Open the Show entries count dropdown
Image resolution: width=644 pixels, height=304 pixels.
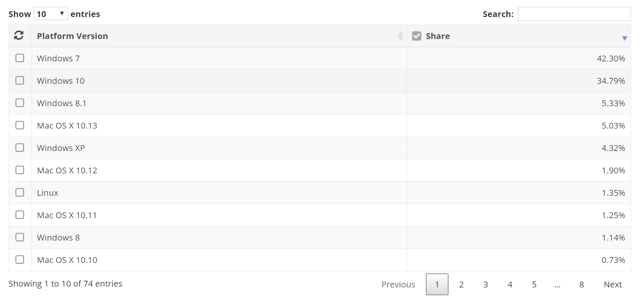click(x=51, y=14)
